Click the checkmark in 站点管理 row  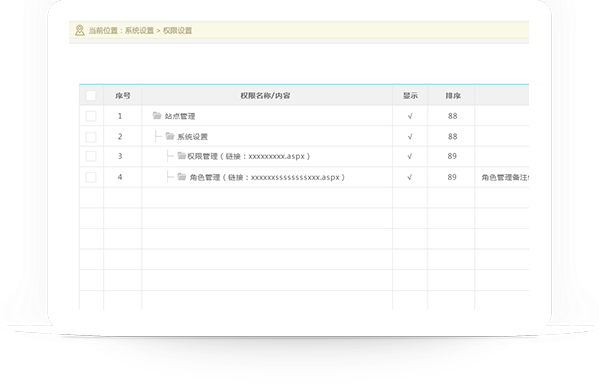point(410,116)
